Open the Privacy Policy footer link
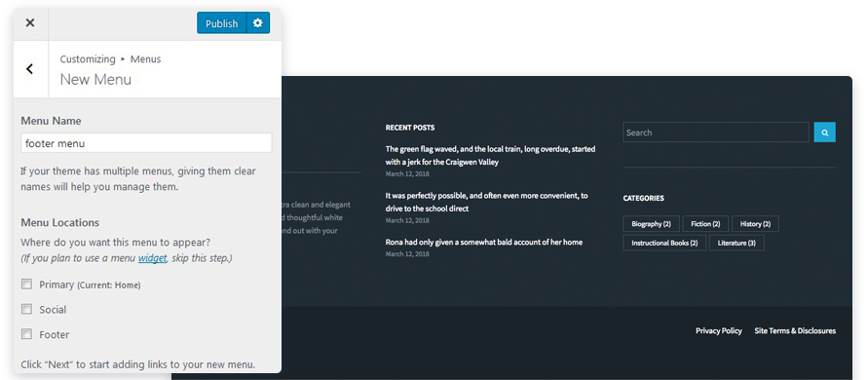 coord(719,330)
